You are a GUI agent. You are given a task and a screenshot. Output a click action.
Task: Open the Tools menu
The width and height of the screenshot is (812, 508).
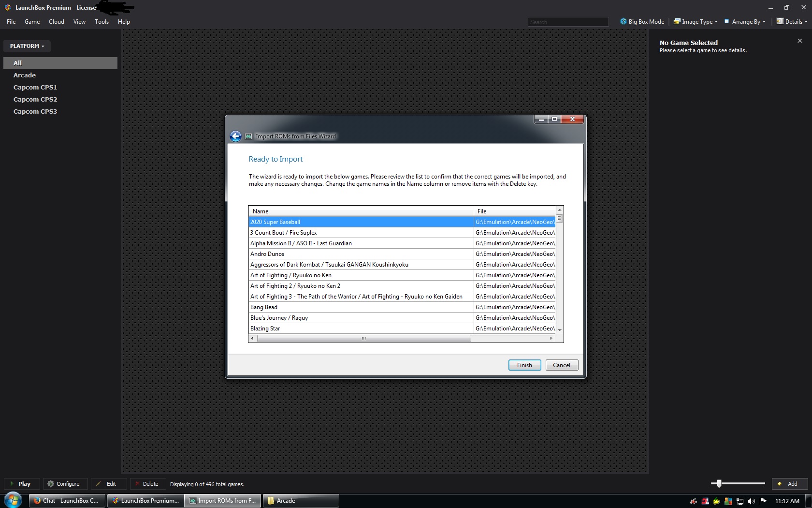101,22
